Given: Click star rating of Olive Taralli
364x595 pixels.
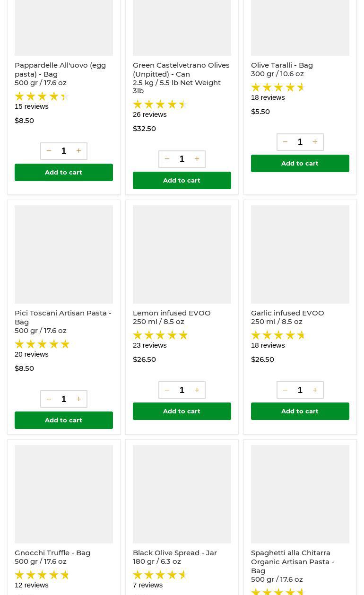Looking at the screenshot, I should pos(278,87).
